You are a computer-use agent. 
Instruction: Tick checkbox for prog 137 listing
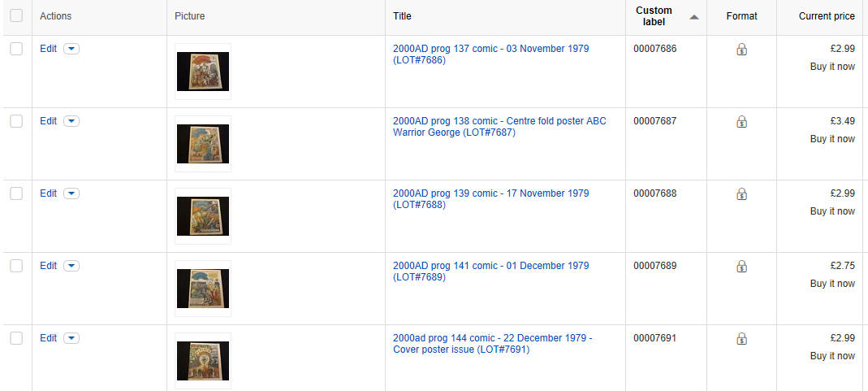point(16,49)
